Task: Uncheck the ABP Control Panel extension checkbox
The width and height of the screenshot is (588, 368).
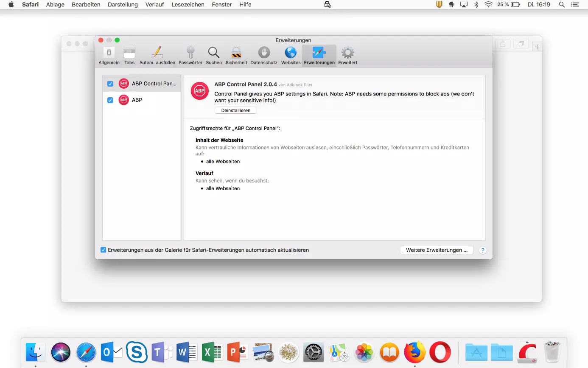Action: 110,84
